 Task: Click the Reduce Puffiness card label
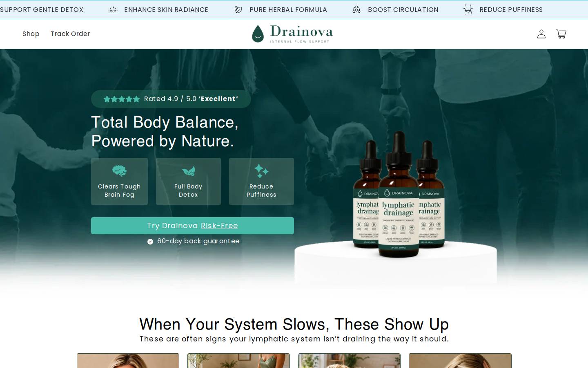[x=261, y=191]
